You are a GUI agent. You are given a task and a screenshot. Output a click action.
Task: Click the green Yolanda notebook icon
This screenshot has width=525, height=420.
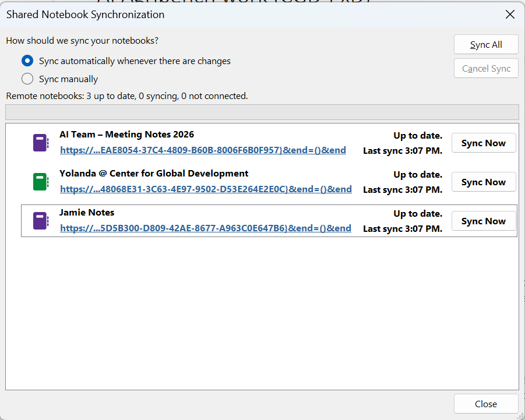[41, 182]
